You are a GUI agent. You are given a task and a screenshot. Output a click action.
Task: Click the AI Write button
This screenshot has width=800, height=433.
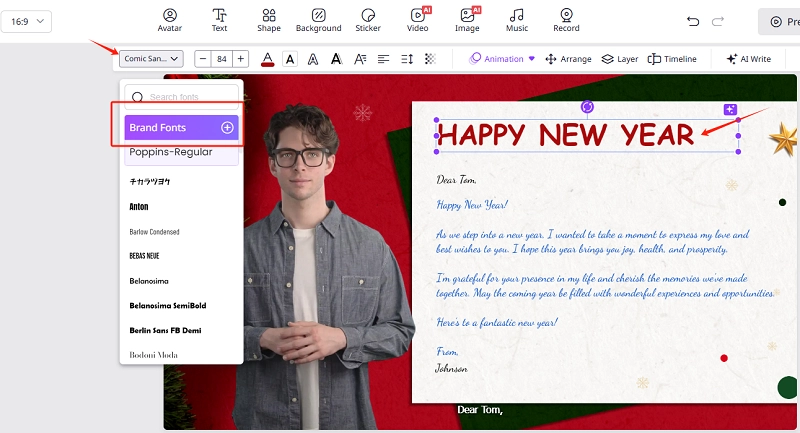[749, 59]
